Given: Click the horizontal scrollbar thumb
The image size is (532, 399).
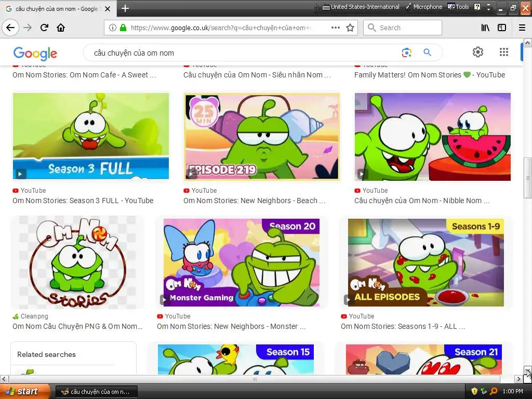Looking at the screenshot, I should point(255,379).
